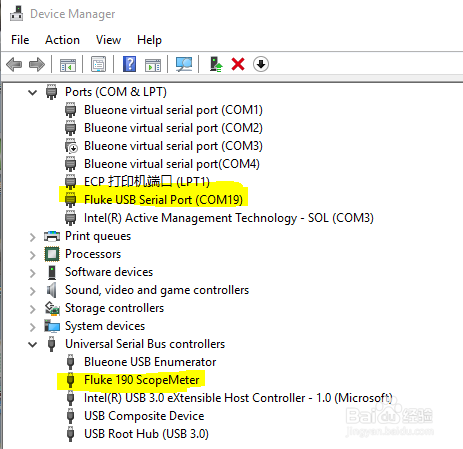The height and width of the screenshot is (449, 463).
Task: Select USB Root Hub (USB 3.0) entry
Action: tap(146, 434)
